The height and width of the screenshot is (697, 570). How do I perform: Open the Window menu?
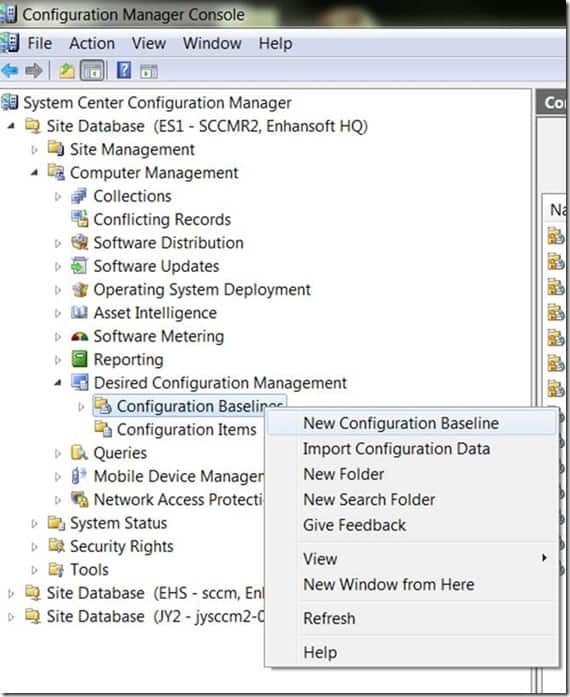click(212, 44)
